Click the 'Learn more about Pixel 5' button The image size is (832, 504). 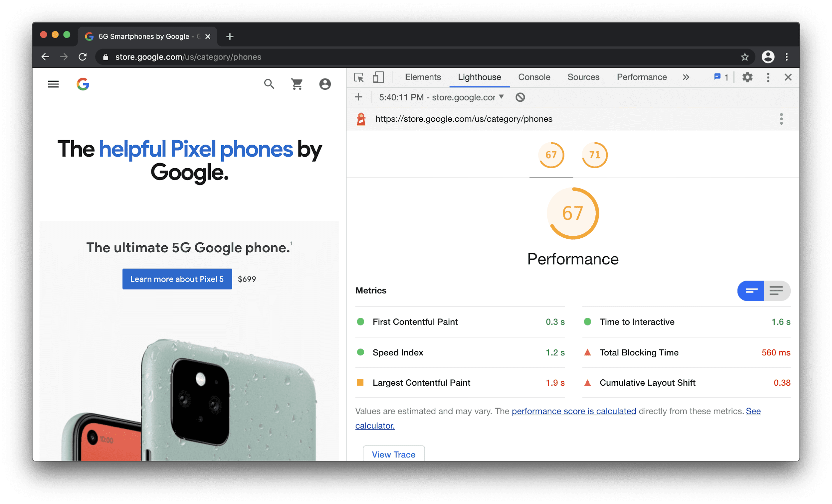coord(178,279)
